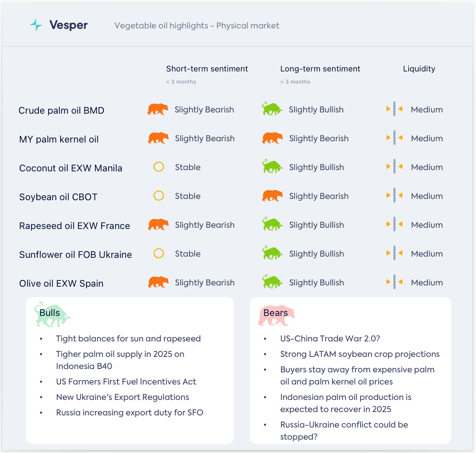Viewport: 476px width, 453px height.
Task: Click the pink Bears panel icon
Action: click(276, 315)
